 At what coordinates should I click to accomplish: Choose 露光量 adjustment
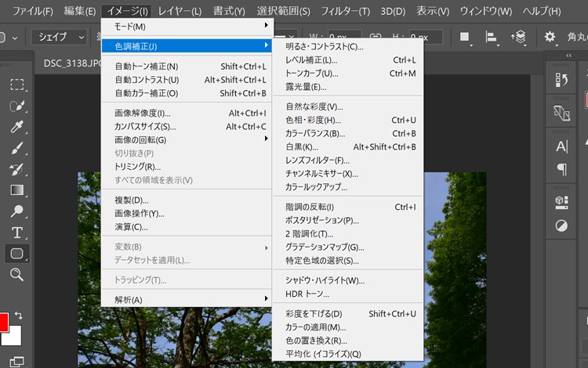(349, 87)
